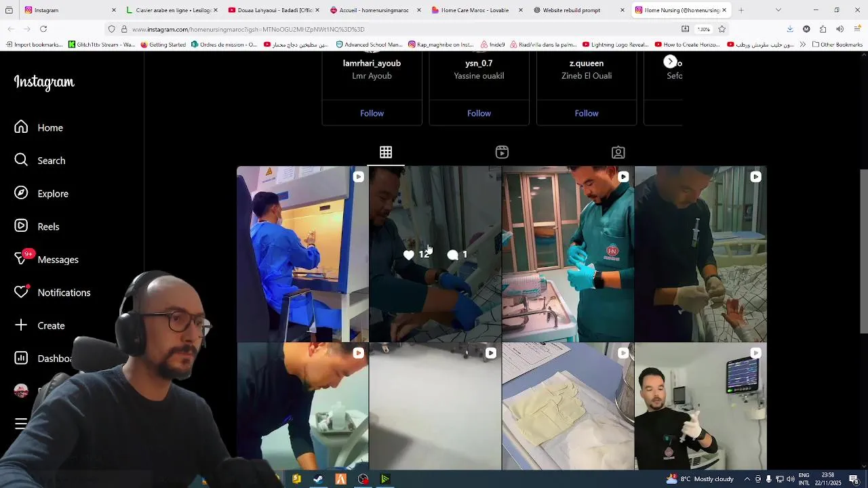The height and width of the screenshot is (488, 868).
Task: Expand hidden system tray icons
Action: tap(747, 479)
